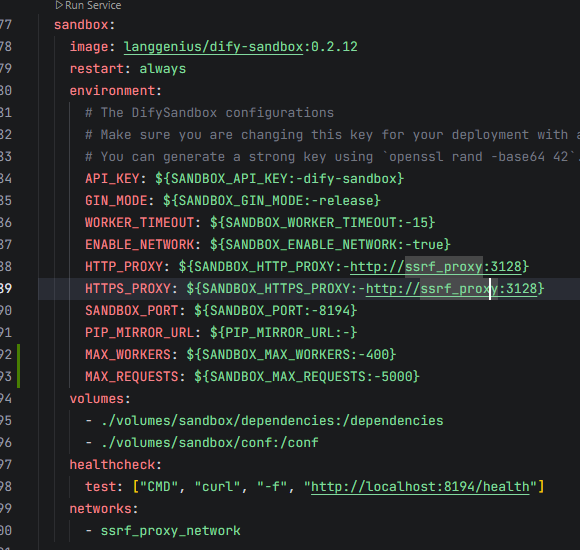Click the SANDBOX_PORT variable name
The width and height of the screenshot is (580, 550).
point(132,310)
